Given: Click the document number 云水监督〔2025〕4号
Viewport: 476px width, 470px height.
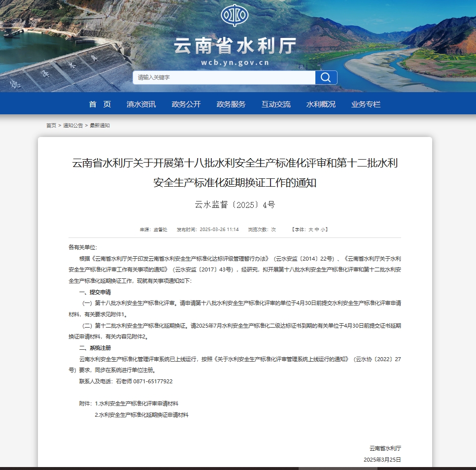Looking at the screenshot, I should pyautogui.click(x=235, y=205).
